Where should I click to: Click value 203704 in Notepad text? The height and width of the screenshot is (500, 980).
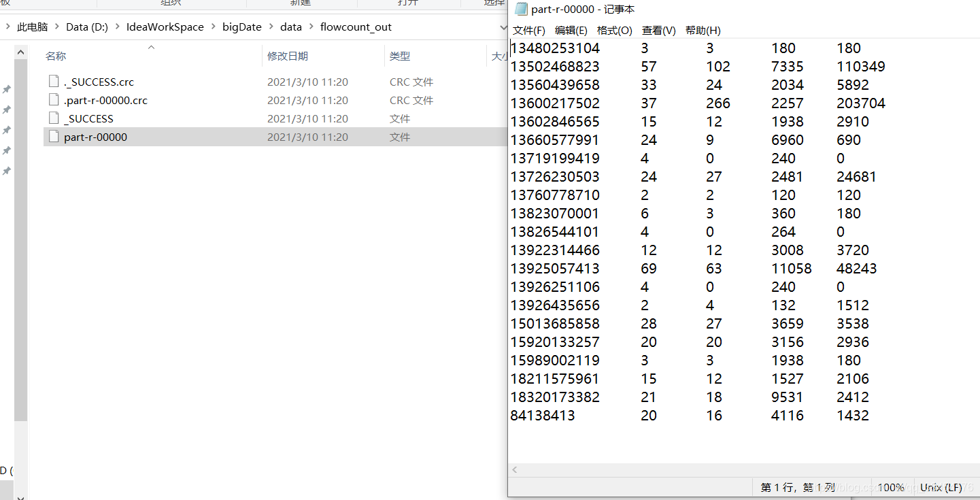tap(861, 103)
